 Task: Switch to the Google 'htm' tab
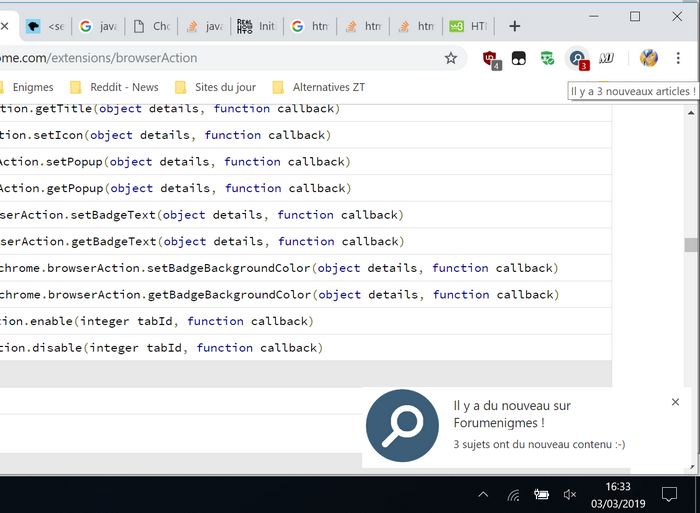pyautogui.click(x=310, y=26)
